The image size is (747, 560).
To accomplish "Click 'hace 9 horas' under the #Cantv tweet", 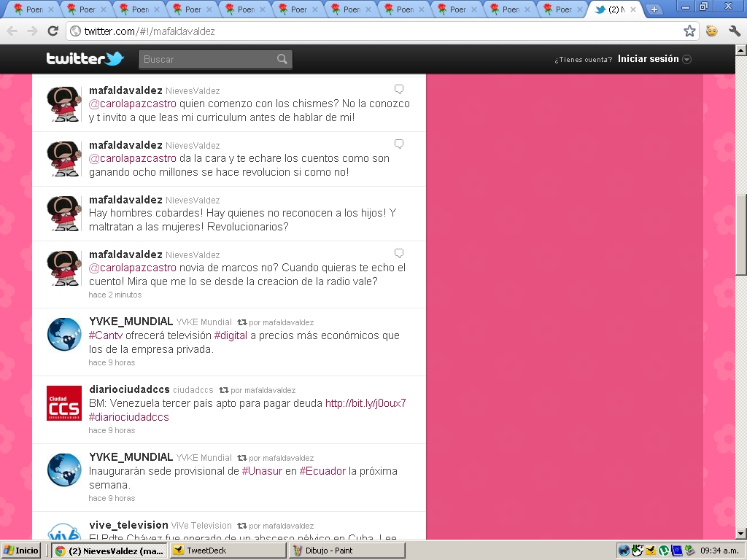I will (x=112, y=362).
